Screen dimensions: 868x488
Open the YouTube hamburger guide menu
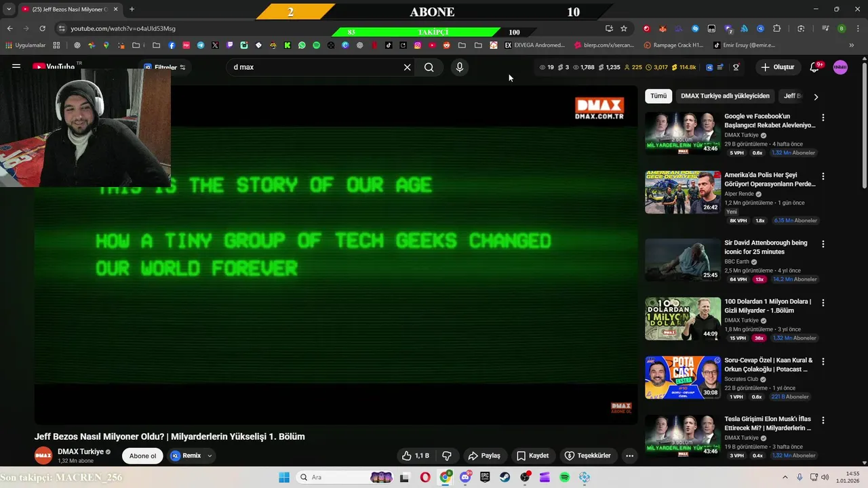[16, 66]
